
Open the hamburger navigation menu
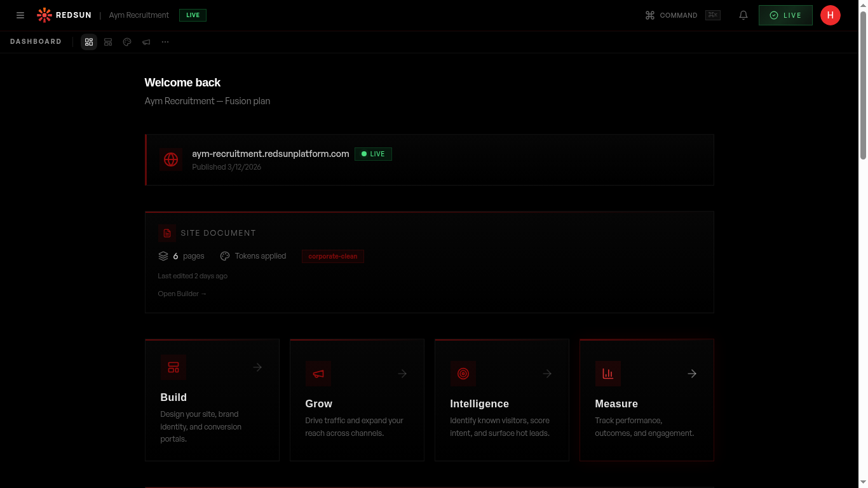20,15
